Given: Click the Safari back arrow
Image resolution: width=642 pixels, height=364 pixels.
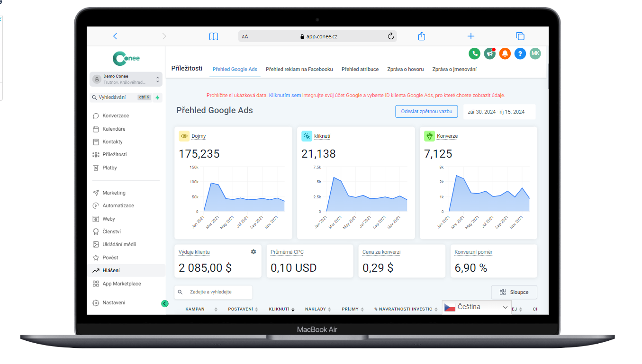Looking at the screenshot, I should click(115, 36).
